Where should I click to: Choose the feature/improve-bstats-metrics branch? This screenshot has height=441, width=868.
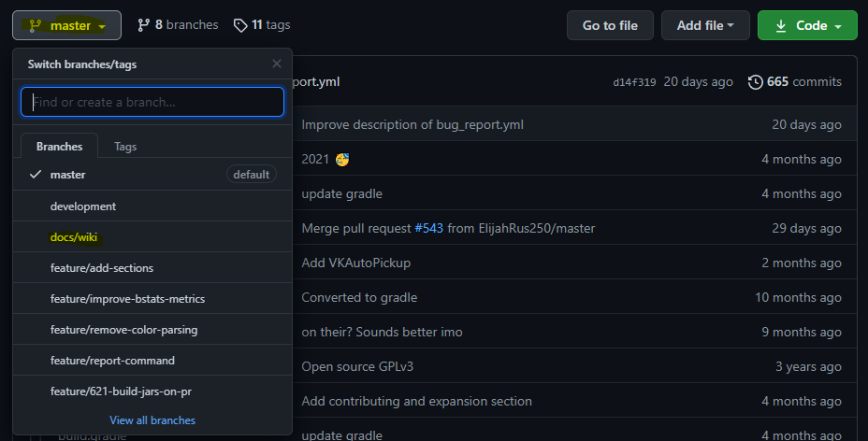[x=152, y=299]
